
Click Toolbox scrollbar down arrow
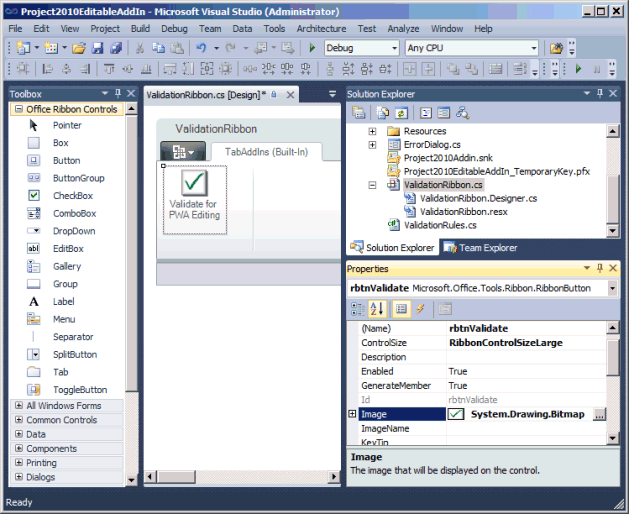132,479
